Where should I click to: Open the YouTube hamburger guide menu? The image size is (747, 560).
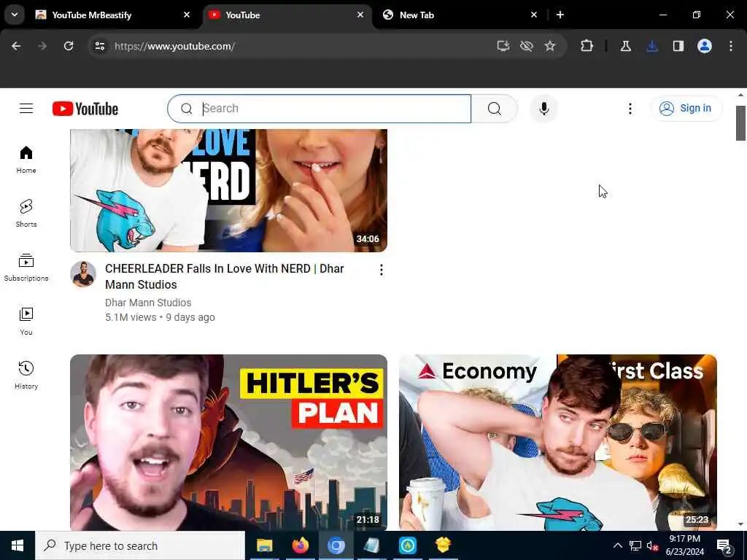click(26, 109)
